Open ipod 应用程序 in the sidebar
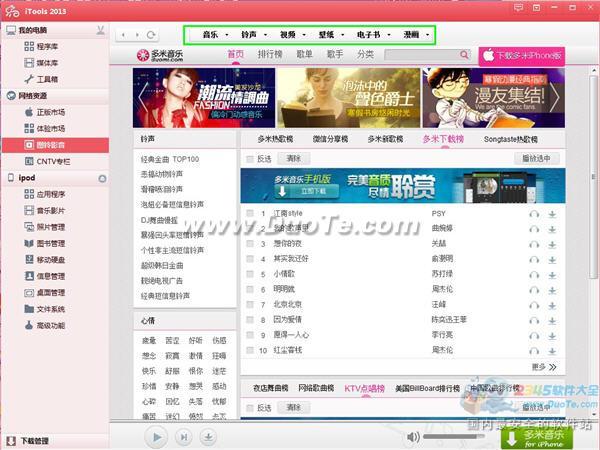Viewport: 600px width, 450px height. 45,194
